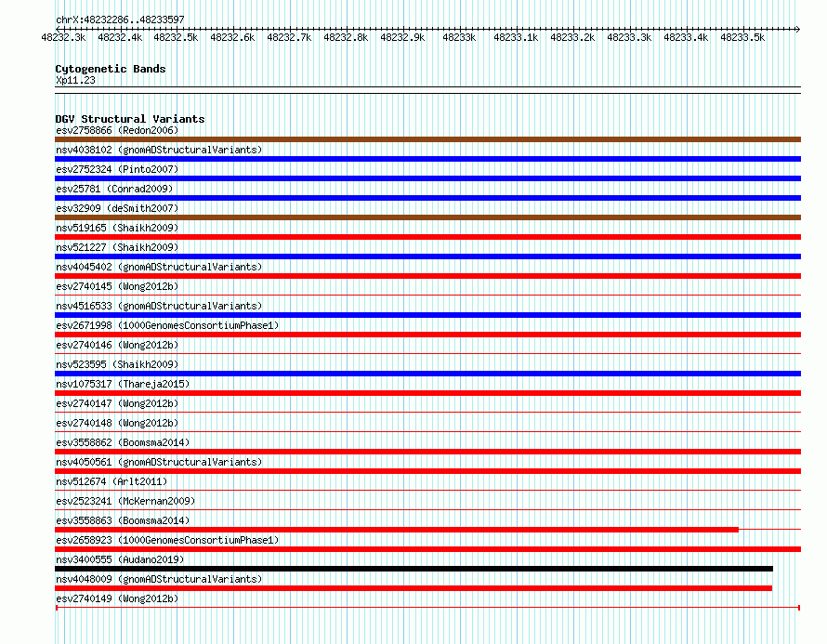This screenshot has height=644, width=827.
Task: Open esv2752324 (Pinto2007) variant label
Action: (117, 169)
